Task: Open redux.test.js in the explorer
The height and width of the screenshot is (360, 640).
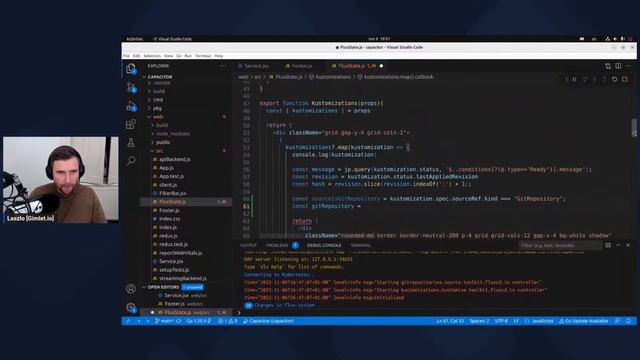Action: pos(173,244)
